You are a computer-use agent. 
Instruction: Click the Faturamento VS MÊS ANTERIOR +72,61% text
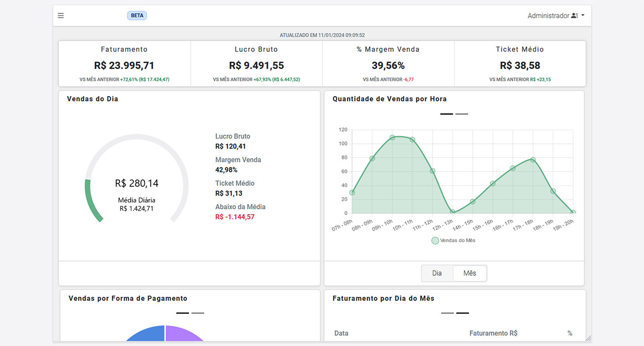[124, 79]
